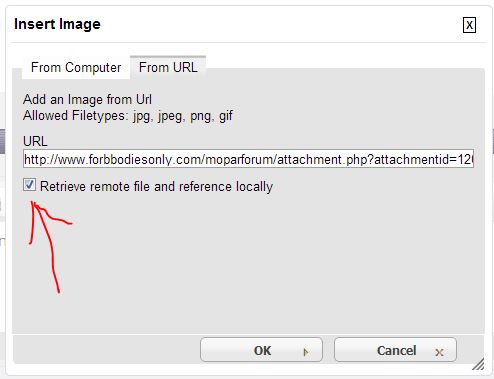Switch to the From Computer tab
The height and width of the screenshot is (379, 494).
click(76, 68)
